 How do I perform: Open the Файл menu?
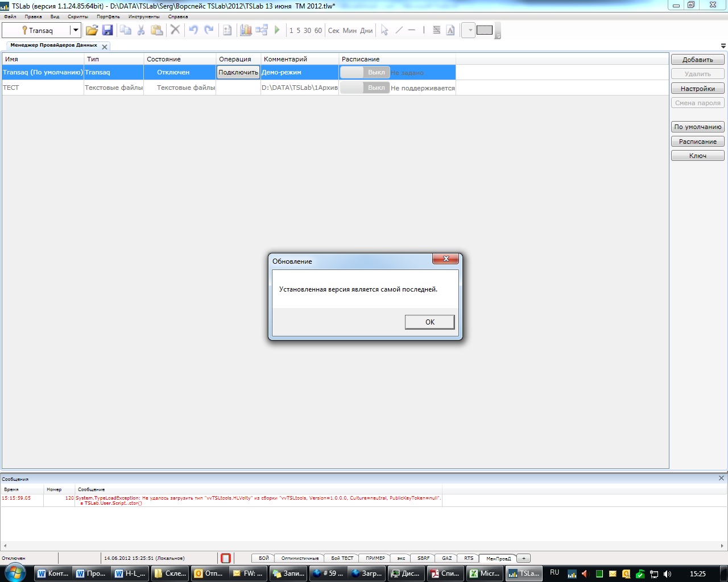tap(10, 16)
